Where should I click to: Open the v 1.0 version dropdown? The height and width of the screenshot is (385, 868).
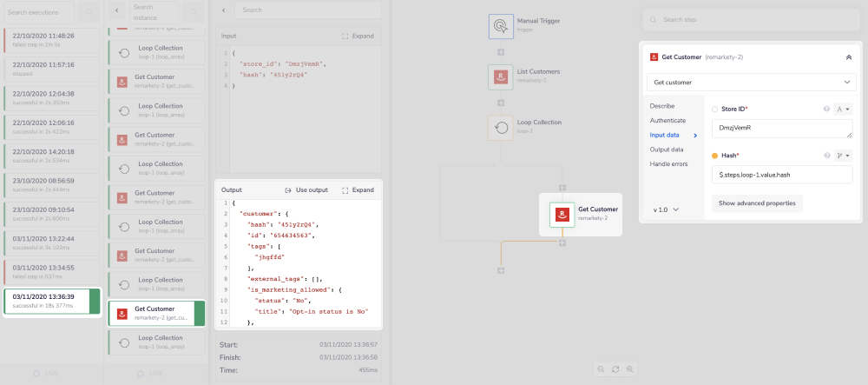click(666, 209)
